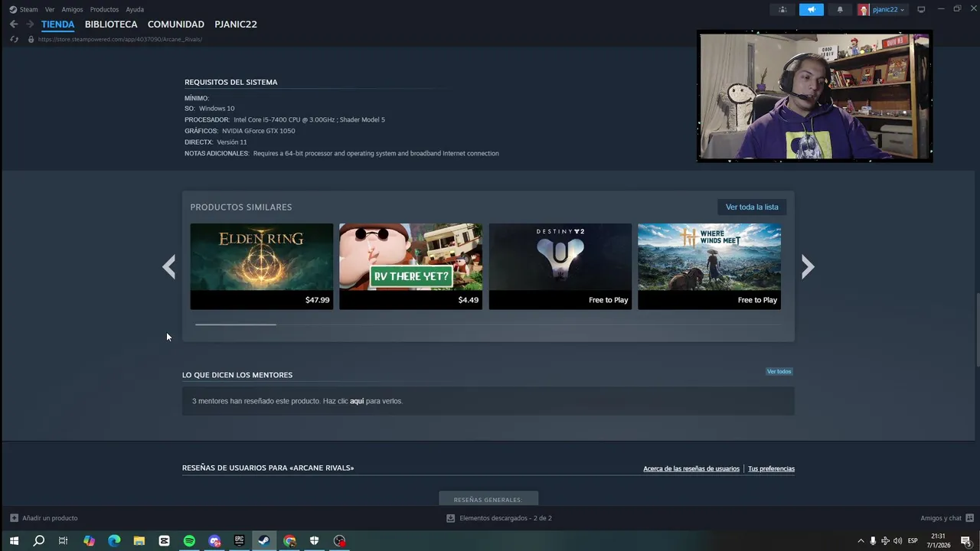Open the RV There Yet? product card
This screenshot has width=980, height=551.
[x=410, y=266]
